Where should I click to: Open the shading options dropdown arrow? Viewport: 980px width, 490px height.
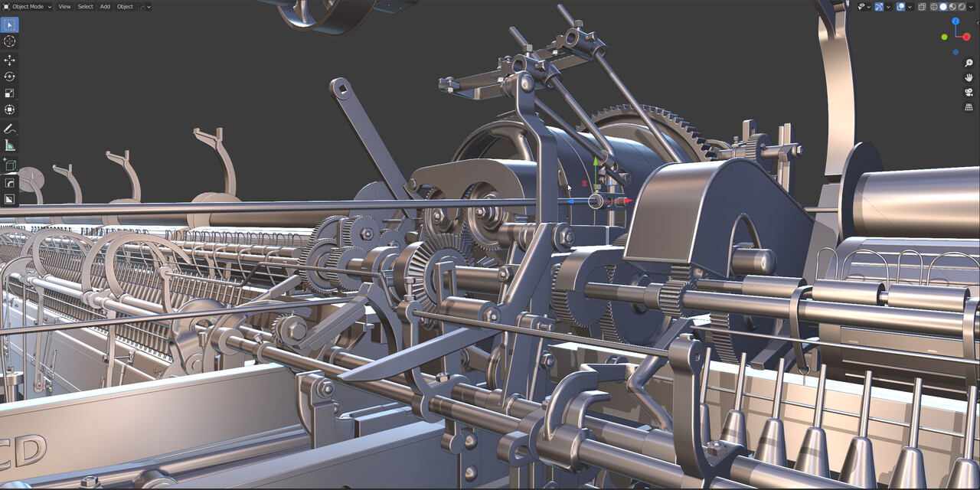pyautogui.click(x=971, y=7)
